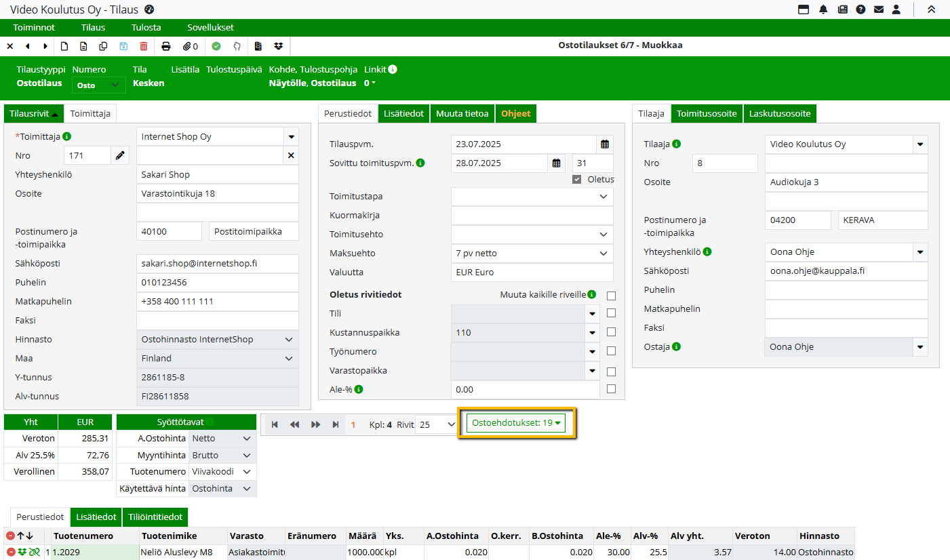The width and height of the screenshot is (950, 560).
Task: Click the red trash delete icon
Action: [143, 46]
